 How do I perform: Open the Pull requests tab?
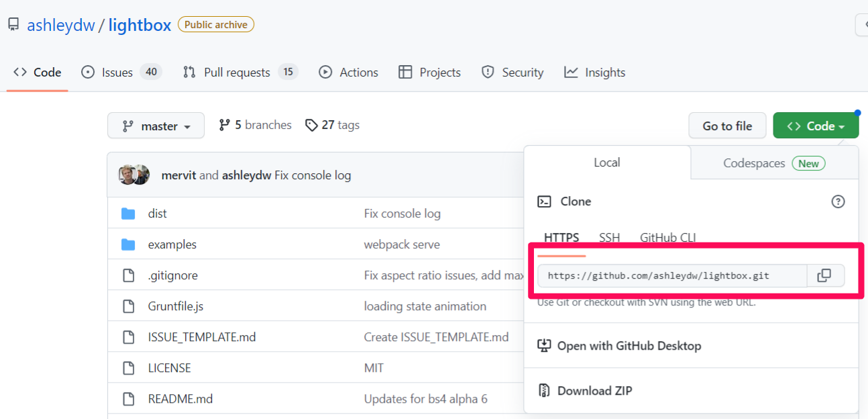[240, 73]
